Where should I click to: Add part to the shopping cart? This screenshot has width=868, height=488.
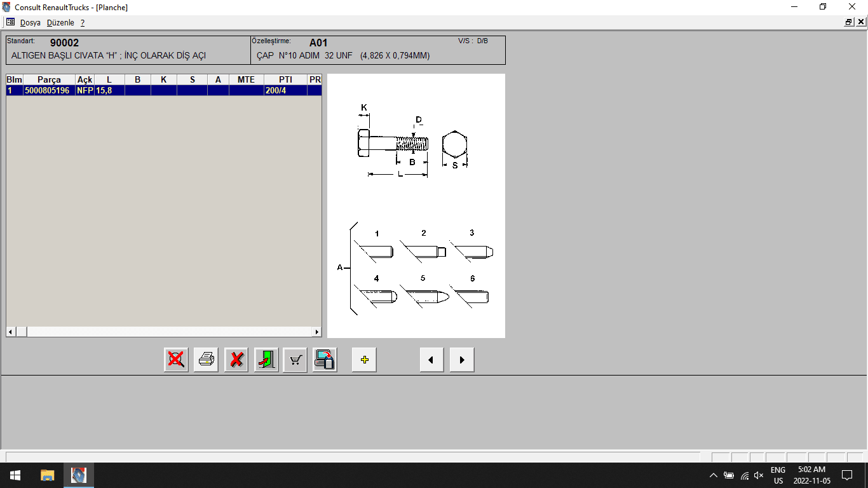[295, 360]
